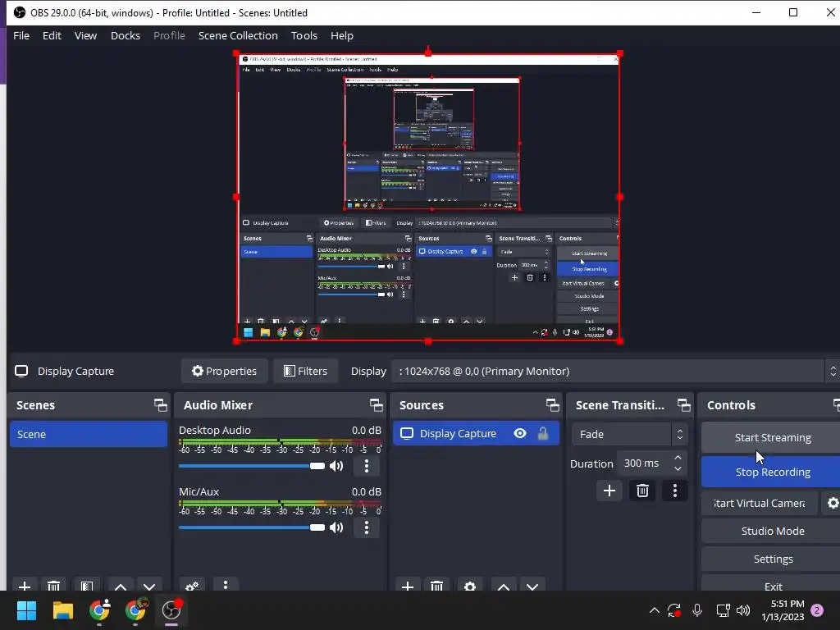Image resolution: width=840 pixels, height=630 pixels.
Task: Add a new scene with plus icon
Action: pyautogui.click(x=24, y=586)
